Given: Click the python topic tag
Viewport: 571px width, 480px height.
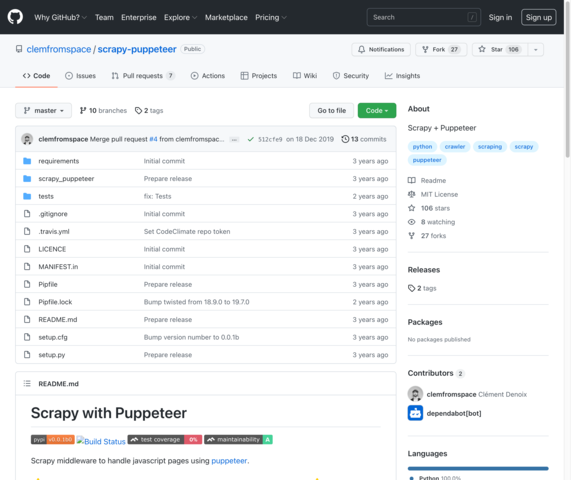Looking at the screenshot, I should pos(422,147).
